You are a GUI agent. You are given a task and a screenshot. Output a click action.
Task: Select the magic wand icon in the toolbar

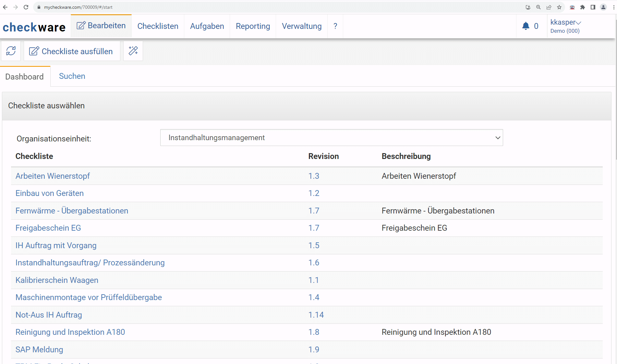tap(133, 51)
